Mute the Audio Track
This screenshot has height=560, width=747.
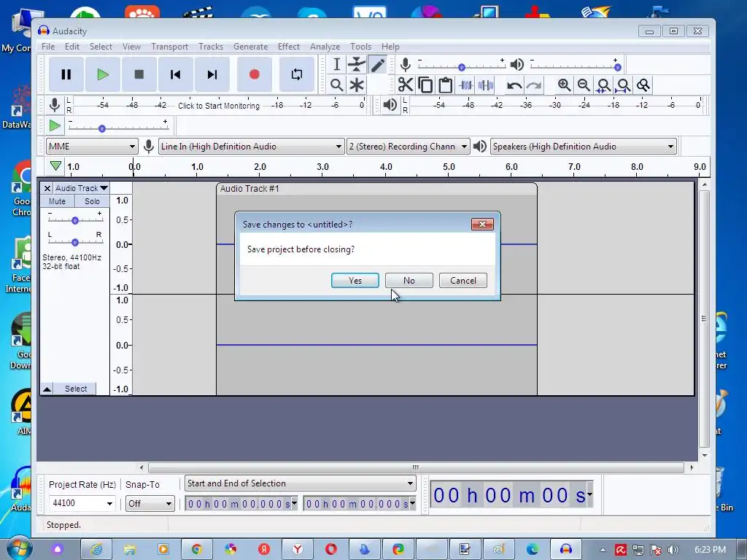click(57, 201)
